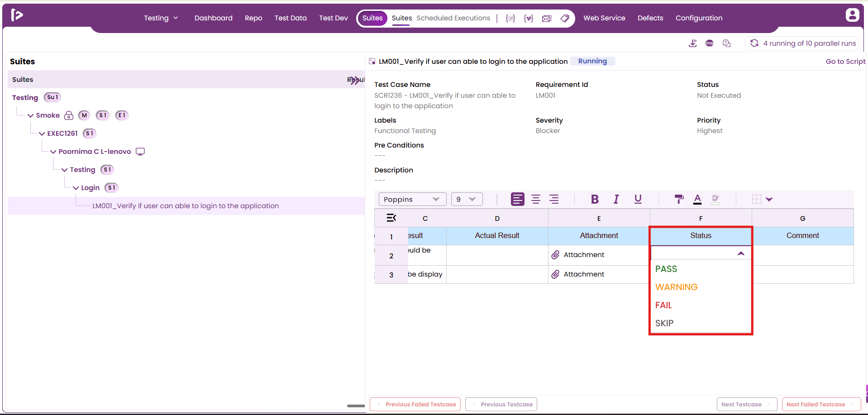Click the striped sphere toolbar icon

tap(710, 43)
